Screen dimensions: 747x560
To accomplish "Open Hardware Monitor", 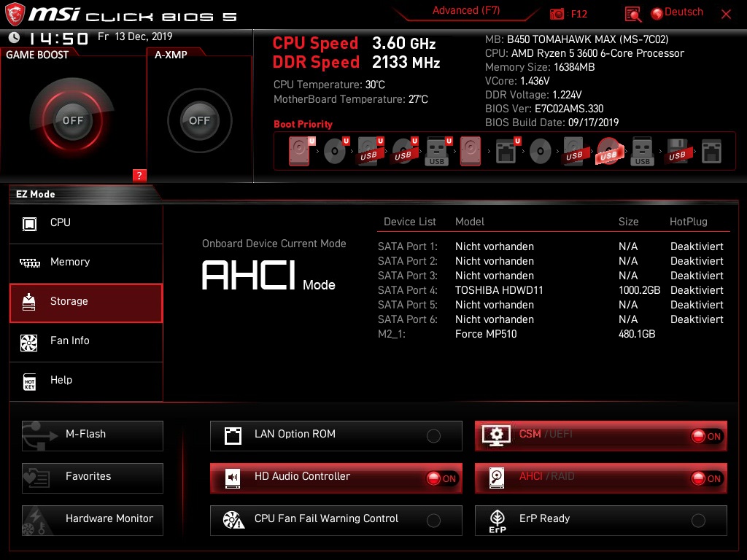I will click(93, 521).
